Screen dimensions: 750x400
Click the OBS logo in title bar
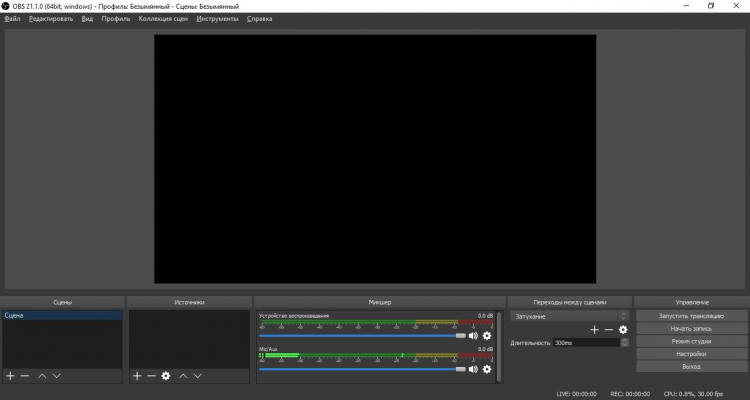click(6, 6)
